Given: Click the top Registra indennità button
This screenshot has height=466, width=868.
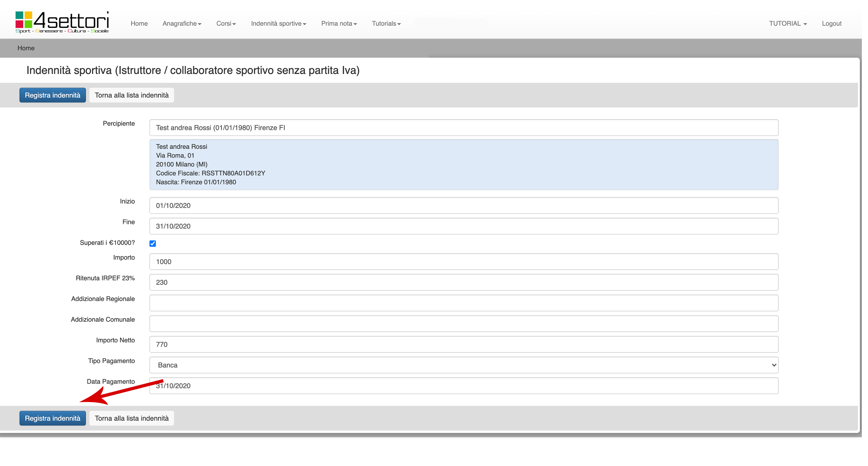Looking at the screenshot, I should click(x=53, y=95).
